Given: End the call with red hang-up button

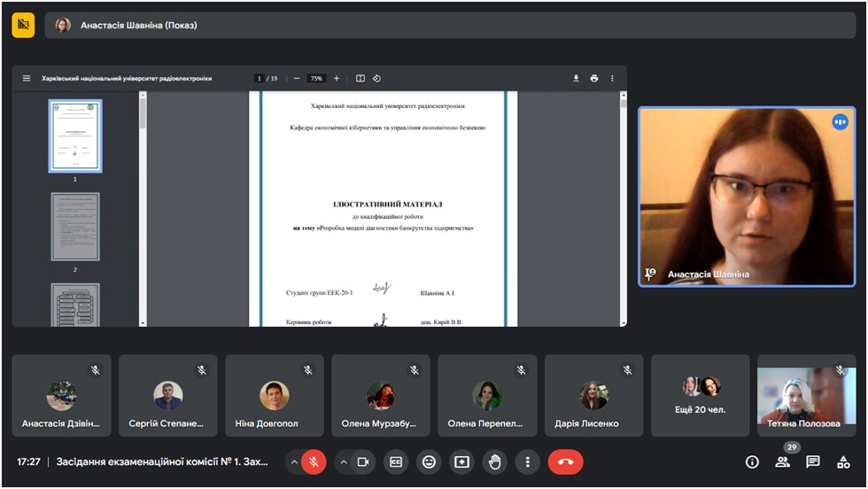Looking at the screenshot, I should [564, 462].
